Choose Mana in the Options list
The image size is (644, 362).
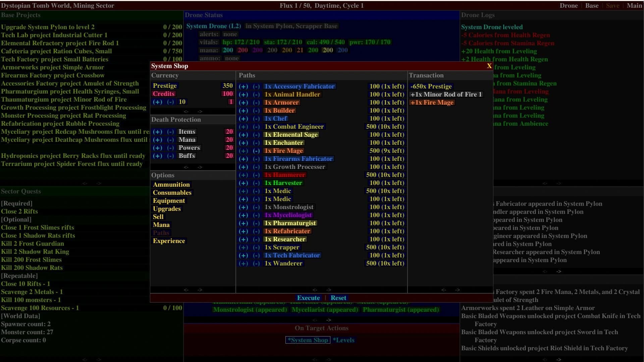coord(161,225)
